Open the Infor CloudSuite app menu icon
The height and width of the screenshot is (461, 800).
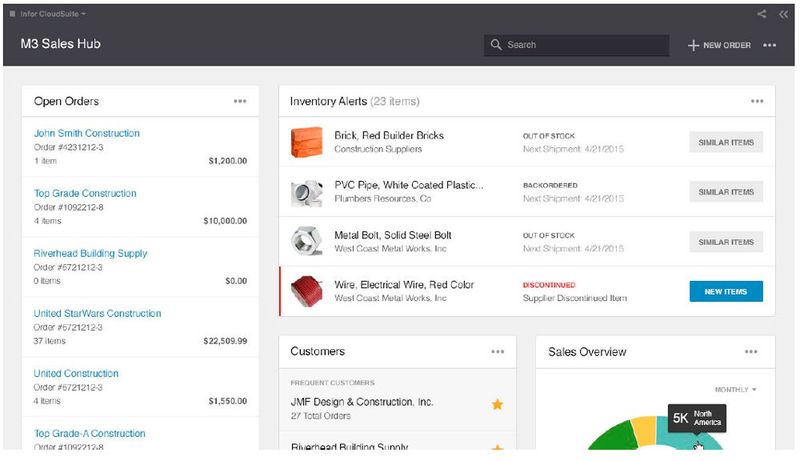coord(12,14)
